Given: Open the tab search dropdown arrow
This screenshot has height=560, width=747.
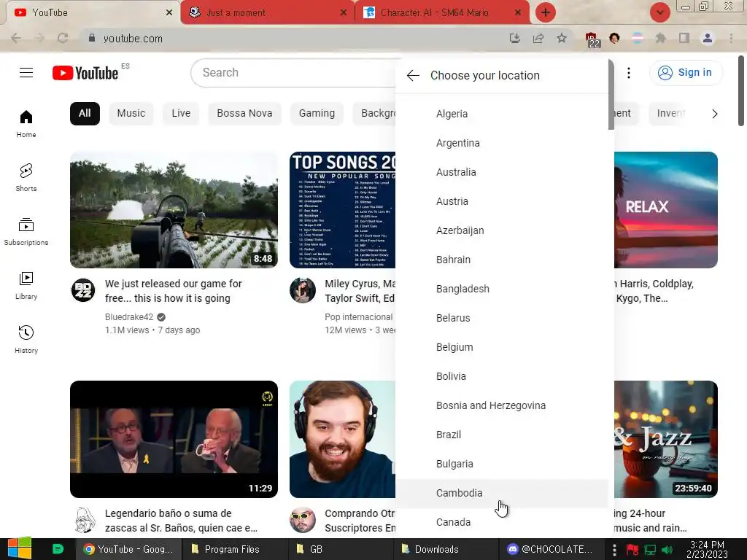Looking at the screenshot, I should 659,12.
